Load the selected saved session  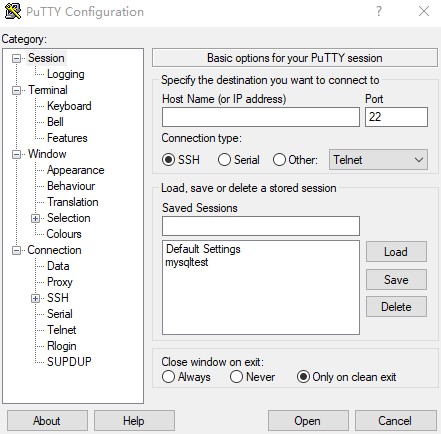396,252
